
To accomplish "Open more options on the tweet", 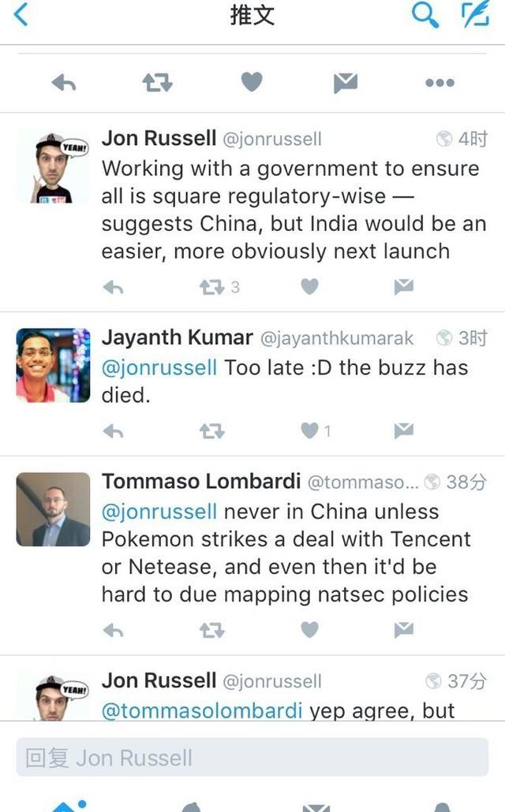I will pos(440,82).
